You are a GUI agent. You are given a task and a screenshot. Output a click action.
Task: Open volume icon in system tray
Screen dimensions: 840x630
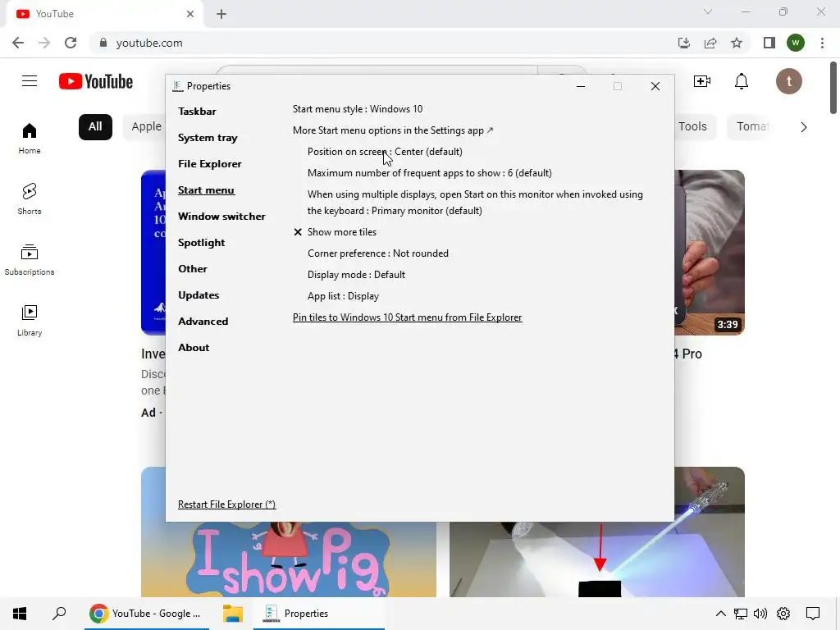(760, 614)
